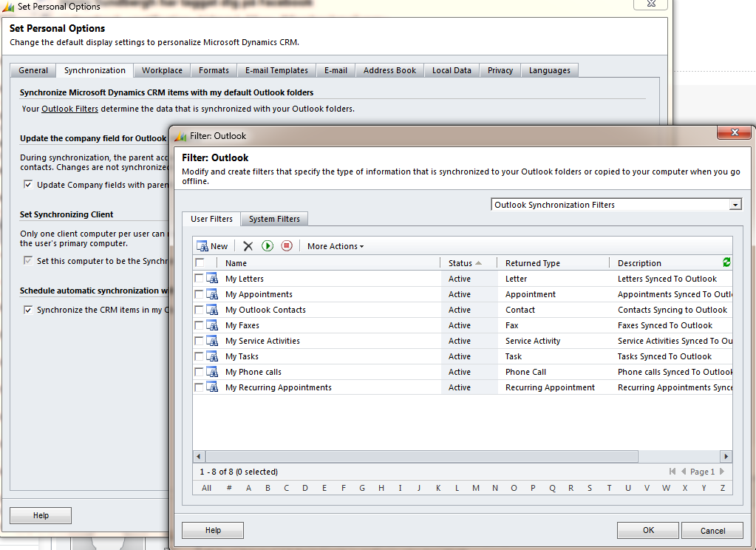Open the Local Data tab
The width and height of the screenshot is (756, 550).
point(452,70)
